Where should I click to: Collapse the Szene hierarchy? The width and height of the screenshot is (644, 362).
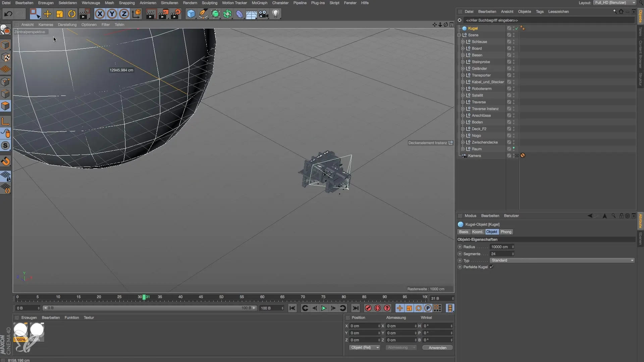[459, 35]
